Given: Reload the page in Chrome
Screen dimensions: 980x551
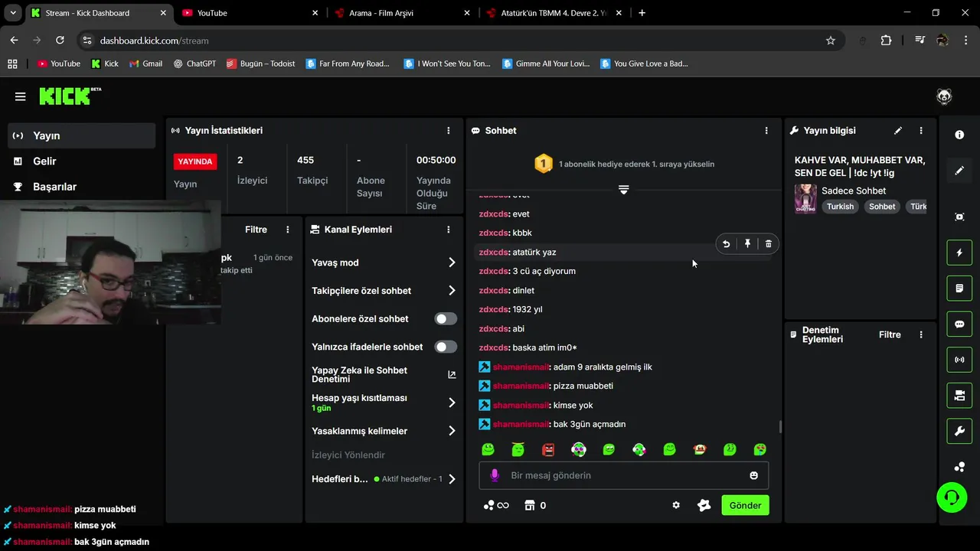Looking at the screenshot, I should [x=60, y=41].
